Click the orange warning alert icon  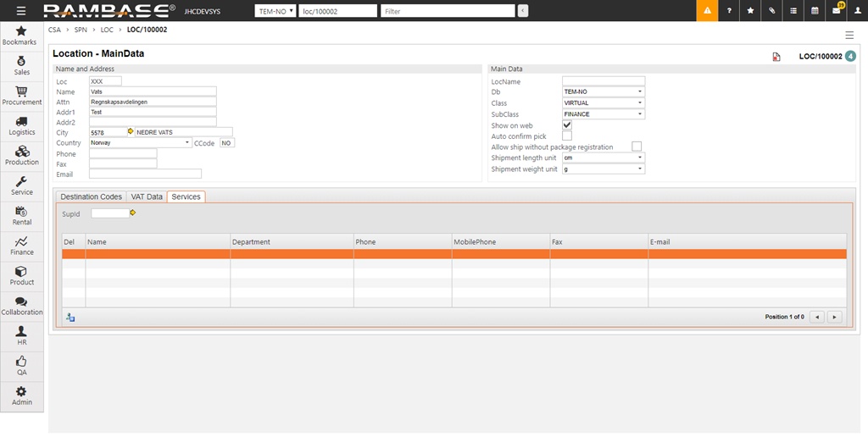[x=707, y=11]
